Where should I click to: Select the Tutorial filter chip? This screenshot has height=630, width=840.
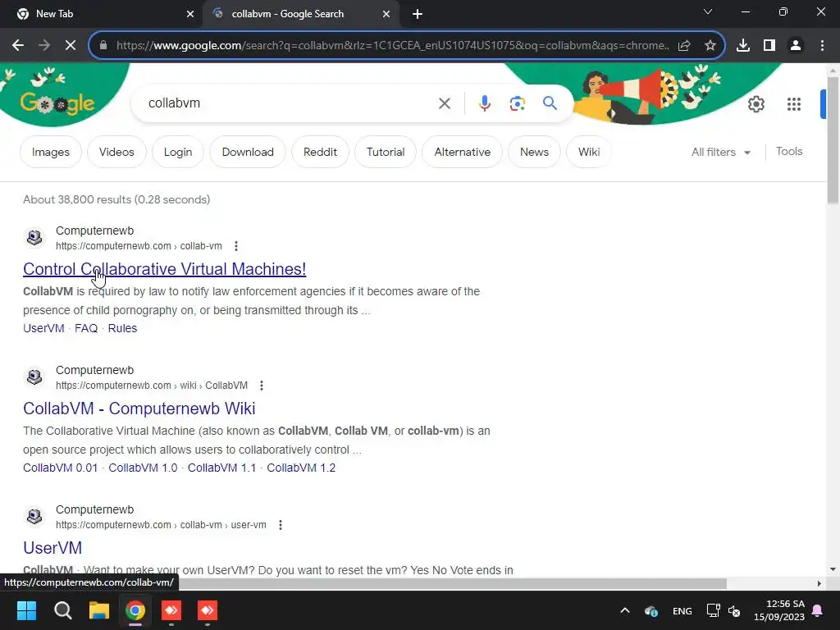tap(386, 152)
